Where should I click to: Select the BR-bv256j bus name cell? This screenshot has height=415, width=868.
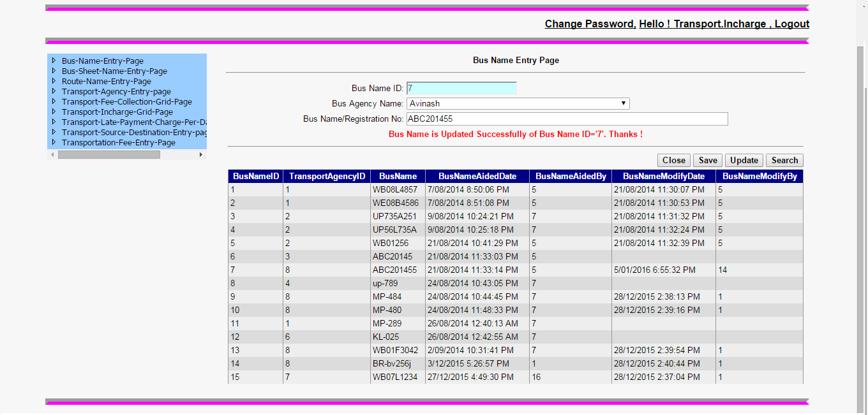tap(398, 364)
